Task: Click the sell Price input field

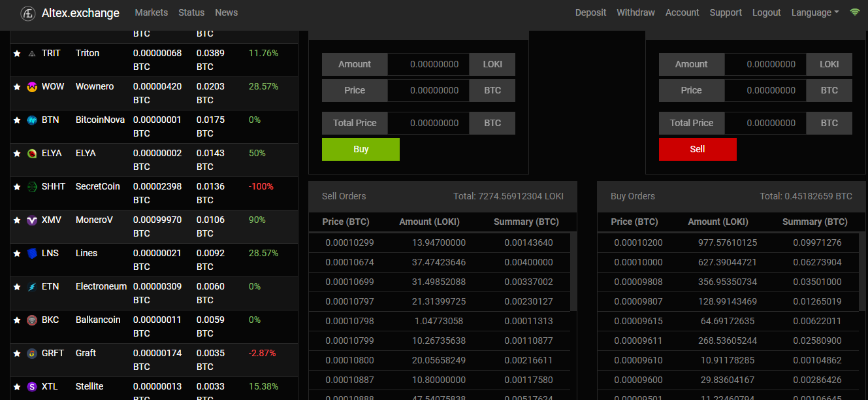Action: [x=765, y=90]
